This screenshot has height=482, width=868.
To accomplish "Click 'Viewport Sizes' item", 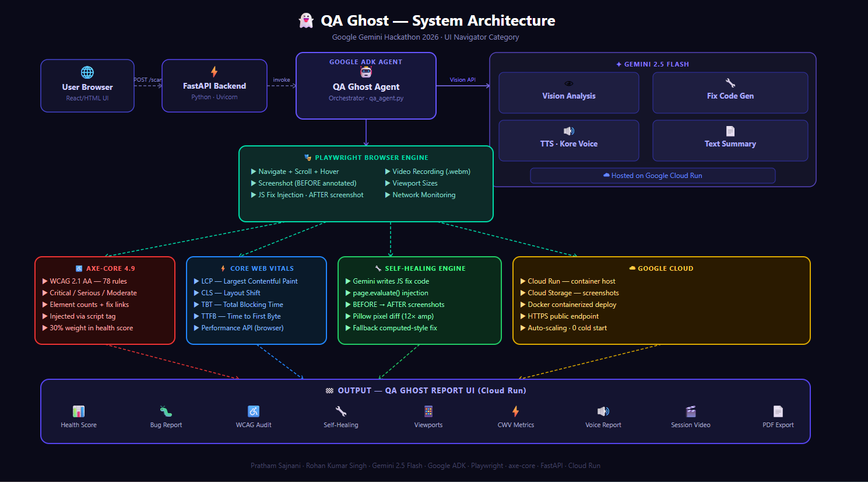I will pyautogui.click(x=412, y=183).
